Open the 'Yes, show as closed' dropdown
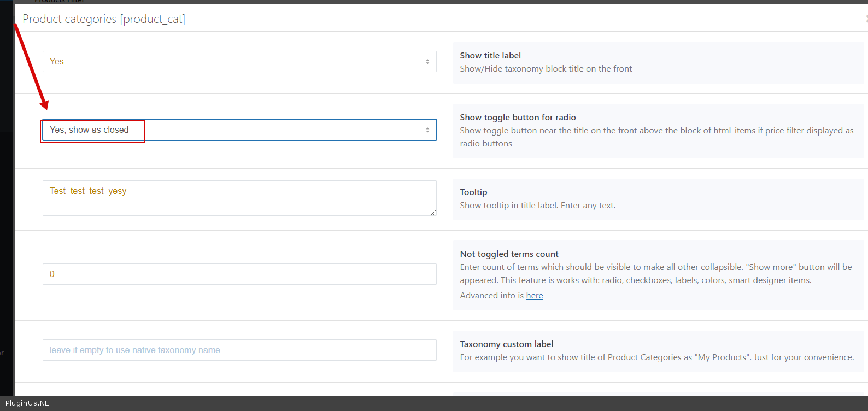 point(230,130)
